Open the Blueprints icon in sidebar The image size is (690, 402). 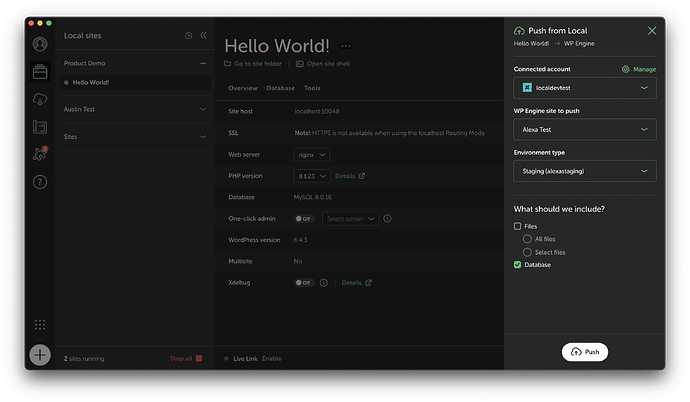(x=40, y=127)
